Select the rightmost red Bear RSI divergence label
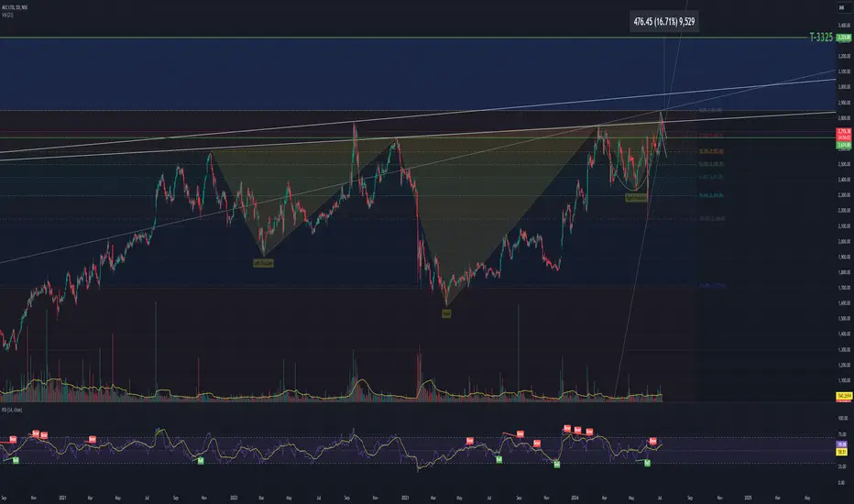 [653, 441]
